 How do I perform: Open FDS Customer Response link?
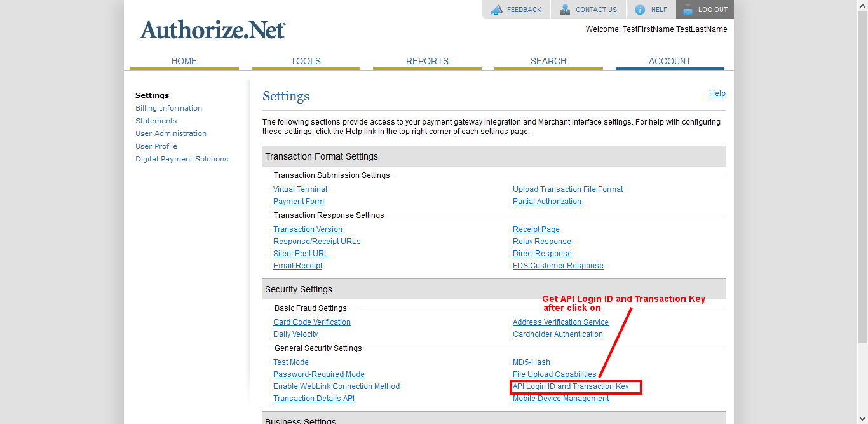558,266
